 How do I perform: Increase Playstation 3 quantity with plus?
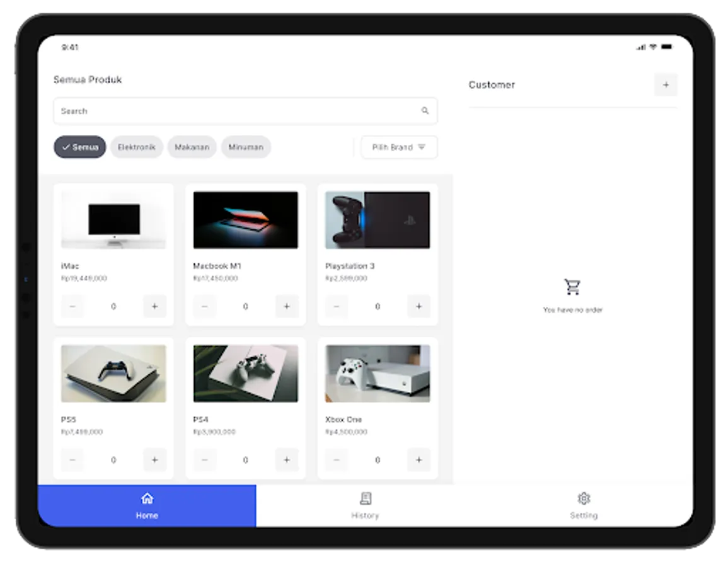click(x=419, y=306)
